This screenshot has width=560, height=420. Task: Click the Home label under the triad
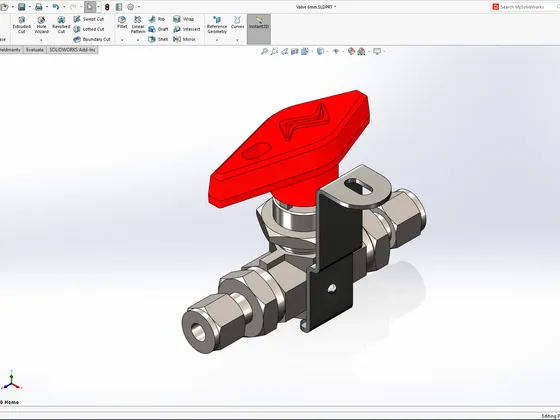pyautogui.click(x=11, y=402)
